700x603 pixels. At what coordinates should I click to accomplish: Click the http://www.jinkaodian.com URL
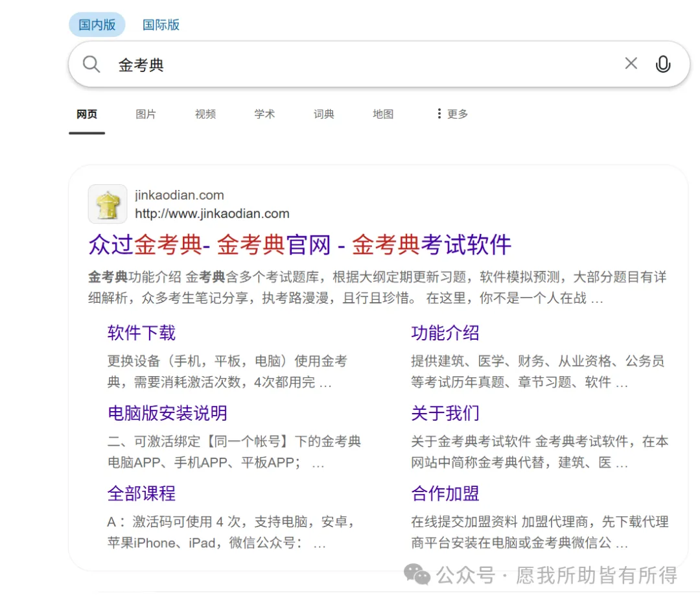pyautogui.click(x=212, y=213)
